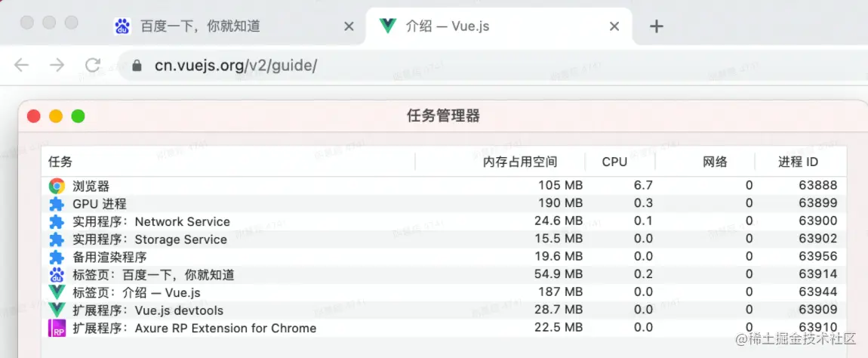Screen dimensions: 868x358
Task: Sort tasks by 进程 ID column
Action: [798, 162]
